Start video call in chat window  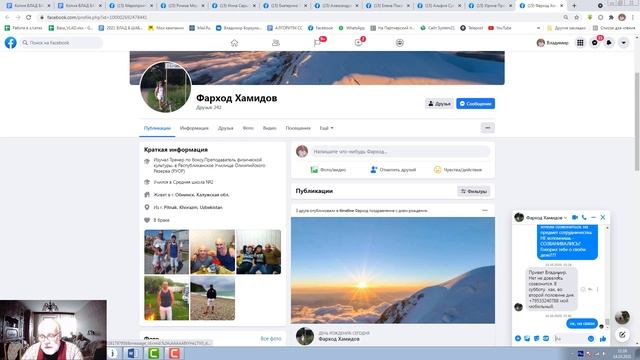[x=575, y=218]
